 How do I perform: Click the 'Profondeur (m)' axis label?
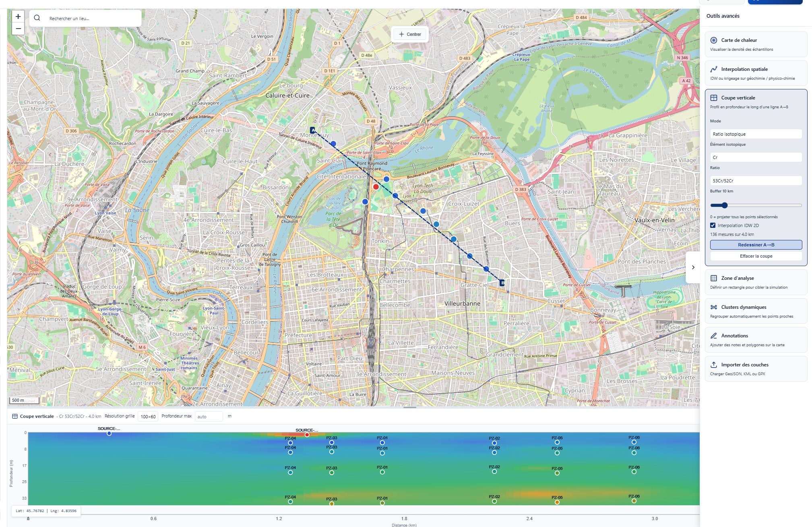11,473
